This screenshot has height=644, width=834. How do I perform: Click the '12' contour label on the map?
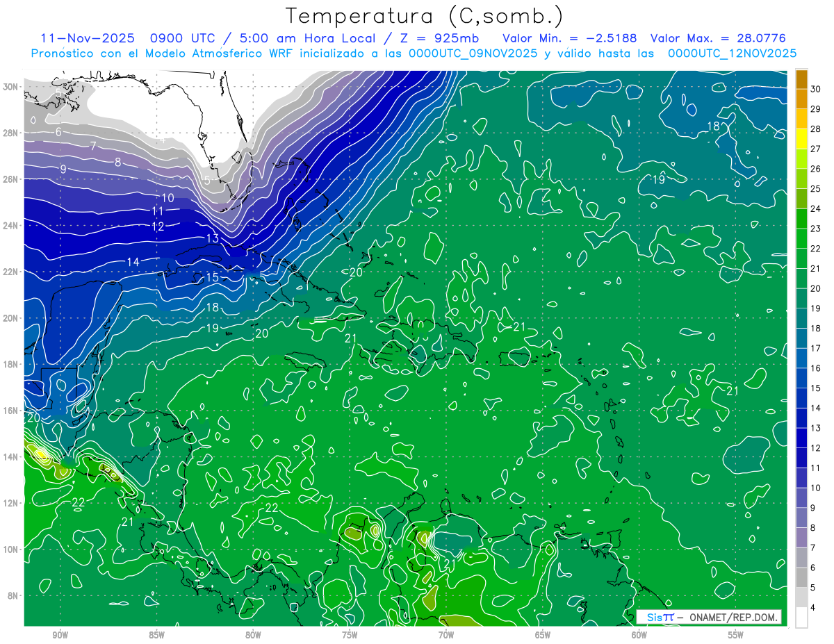pos(158,226)
